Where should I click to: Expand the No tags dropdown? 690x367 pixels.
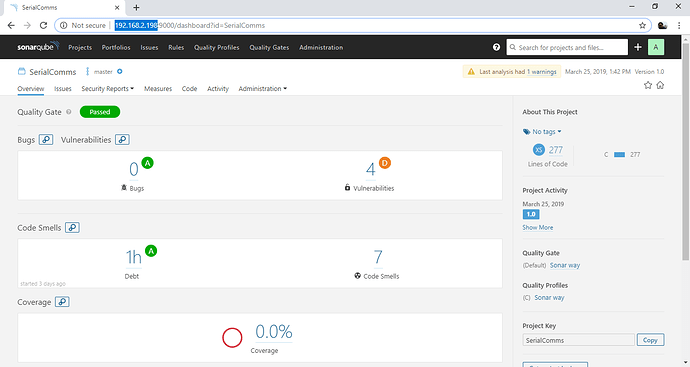[547, 132]
